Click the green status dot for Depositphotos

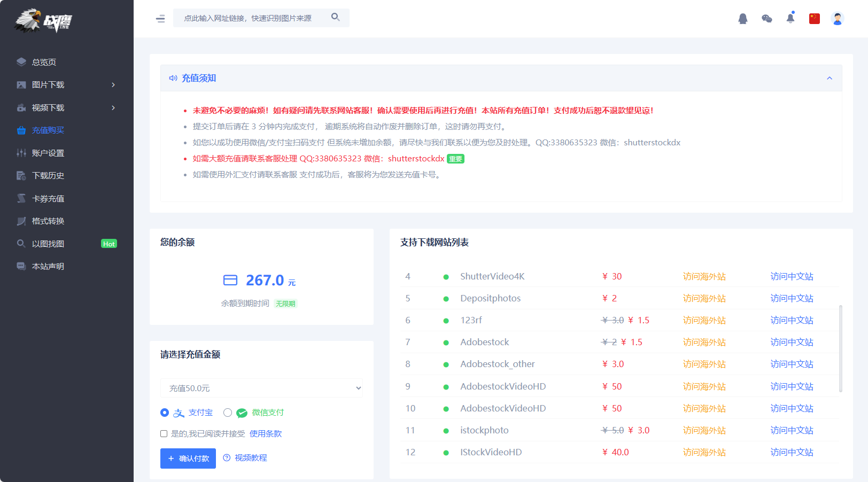coord(446,299)
